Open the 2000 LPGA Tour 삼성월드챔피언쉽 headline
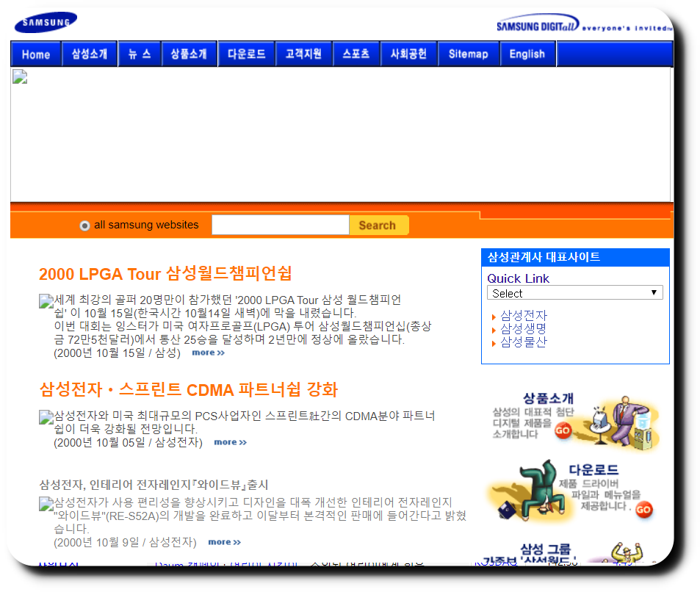Screen dimensions: 700x592 165,274
